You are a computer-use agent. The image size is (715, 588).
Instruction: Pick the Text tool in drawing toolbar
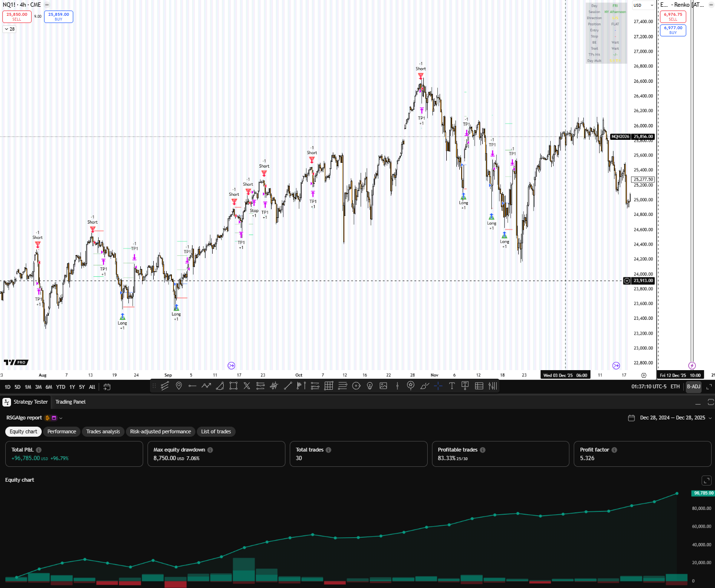coord(452,386)
